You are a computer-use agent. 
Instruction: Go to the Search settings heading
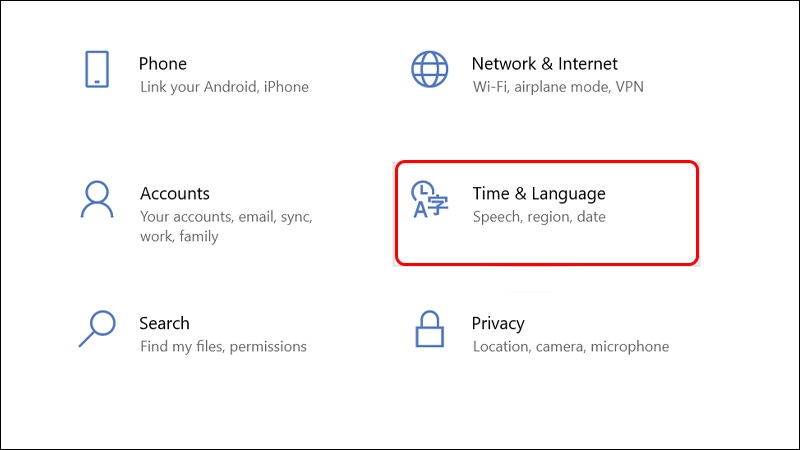click(x=164, y=323)
